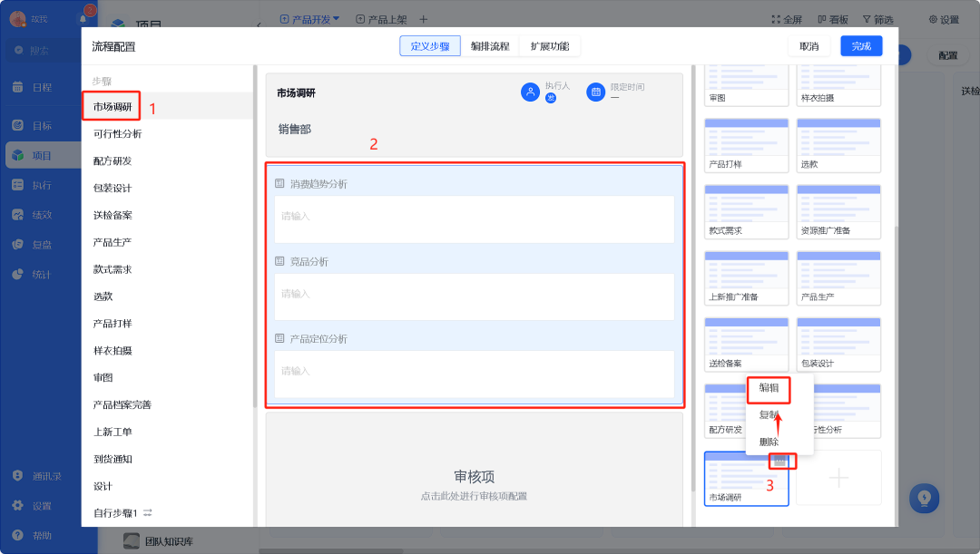This screenshot has height=554, width=980.
Task: Click the 限定时间 calendar icon
Action: coord(595,92)
